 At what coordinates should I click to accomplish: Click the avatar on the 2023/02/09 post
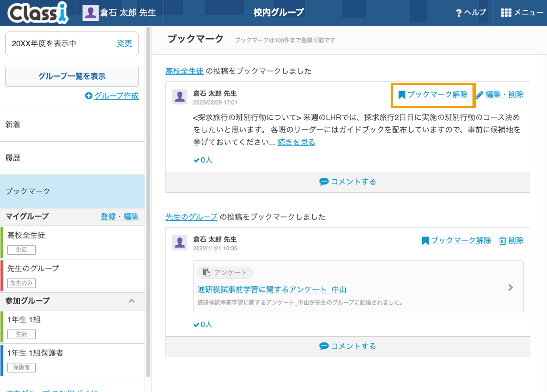tap(180, 97)
